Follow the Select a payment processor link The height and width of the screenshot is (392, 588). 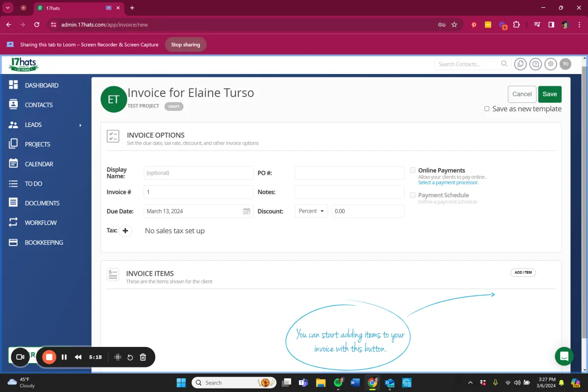click(x=448, y=183)
